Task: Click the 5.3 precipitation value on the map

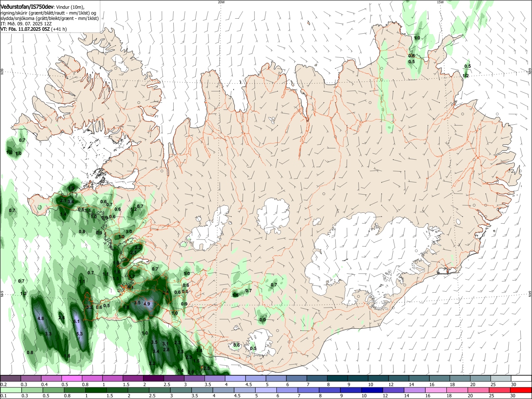Action: pyautogui.click(x=79, y=334)
